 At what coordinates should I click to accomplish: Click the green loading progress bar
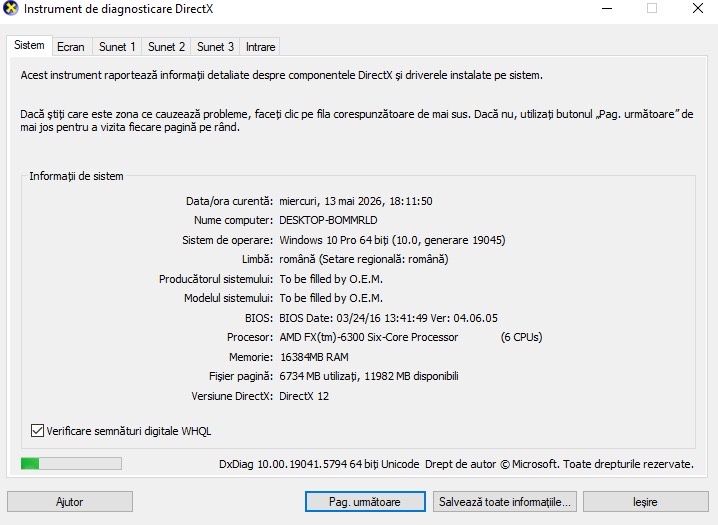(71, 464)
